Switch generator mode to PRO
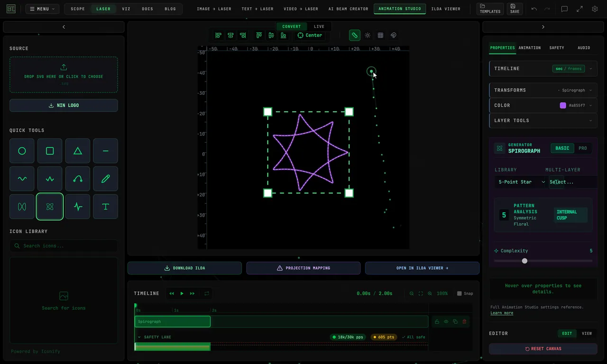This screenshot has width=607, height=364. (x=583, y=148)
